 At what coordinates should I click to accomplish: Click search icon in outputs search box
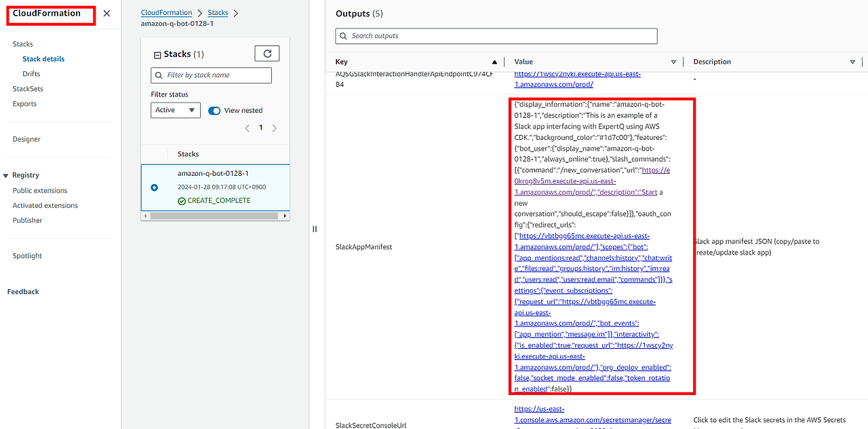[344, 36]
